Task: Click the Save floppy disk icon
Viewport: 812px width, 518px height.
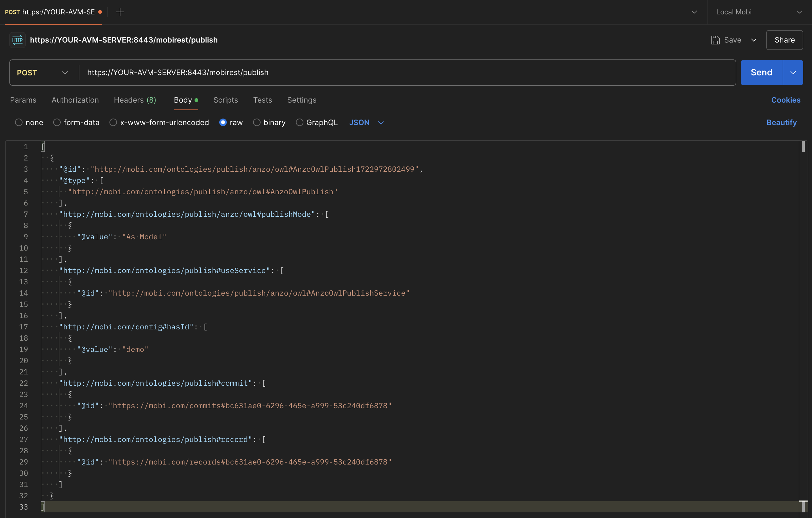Action: pos(715,40)
